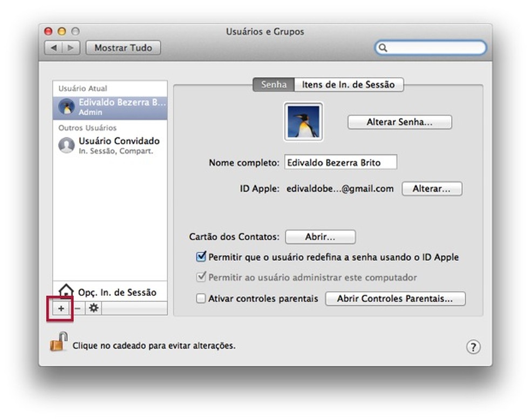
Task: Enable Ativar controles parentais checkbox
Action: pos(201,299)
